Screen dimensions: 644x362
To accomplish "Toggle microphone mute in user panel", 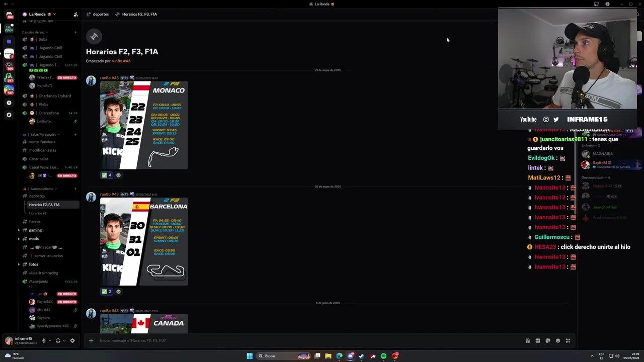I will pos(43,340).
